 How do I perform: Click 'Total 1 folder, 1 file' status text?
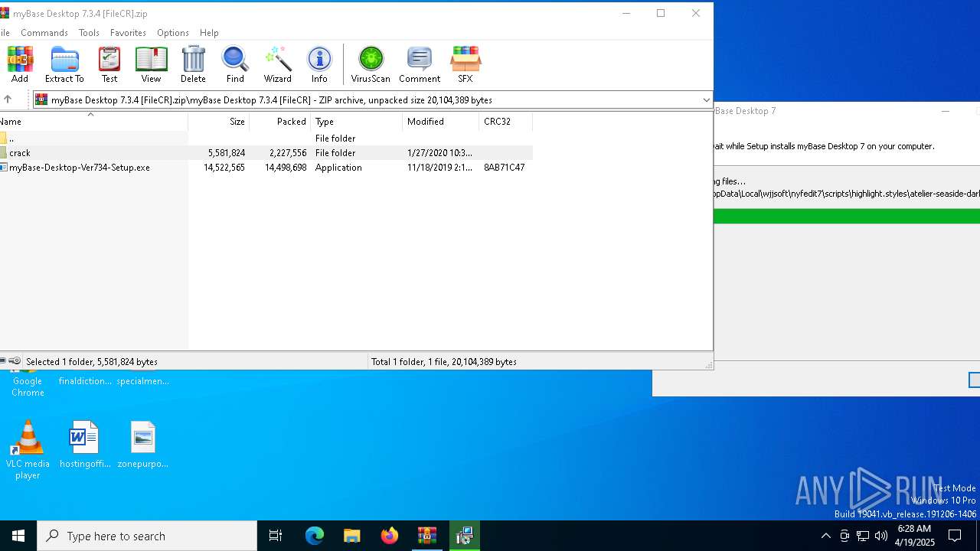click(444, 362)
